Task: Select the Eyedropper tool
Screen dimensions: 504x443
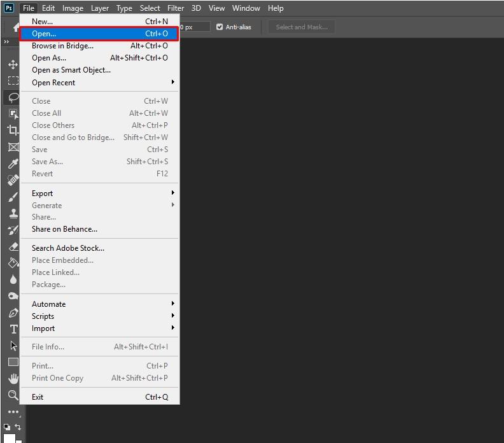Action: [x=13, y=164]
